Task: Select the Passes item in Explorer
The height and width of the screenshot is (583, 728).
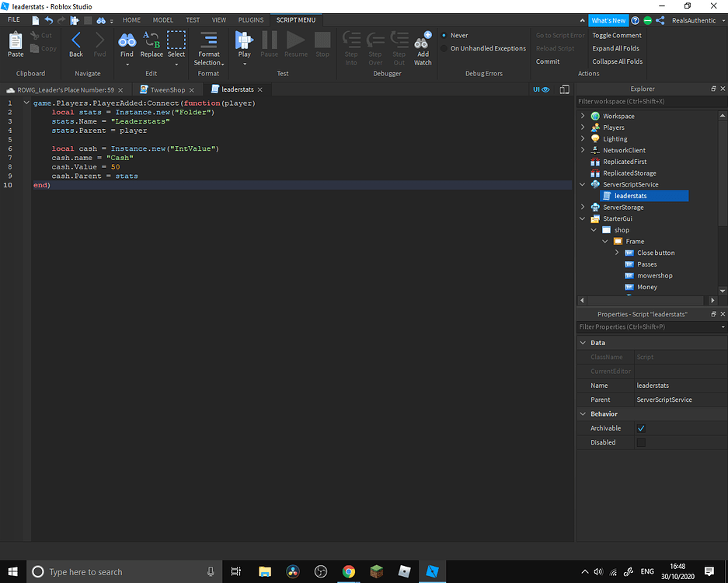Action: click(646, 264)
